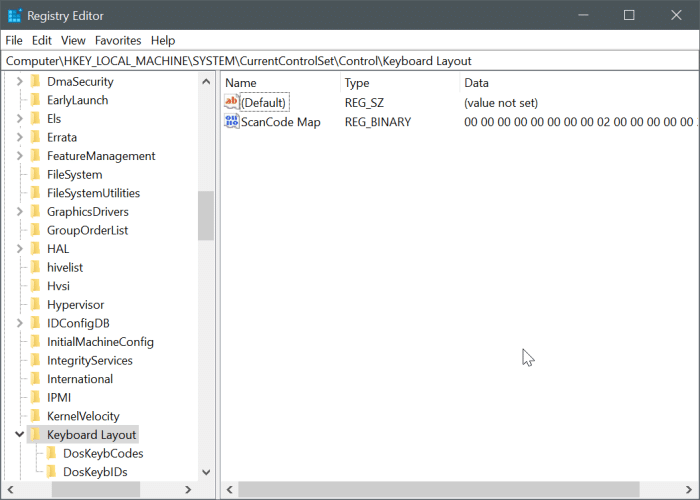The height and width of the screenshot is (500, 700).
Task: Expand the FeatureManagement key
Action: (20, 156)
